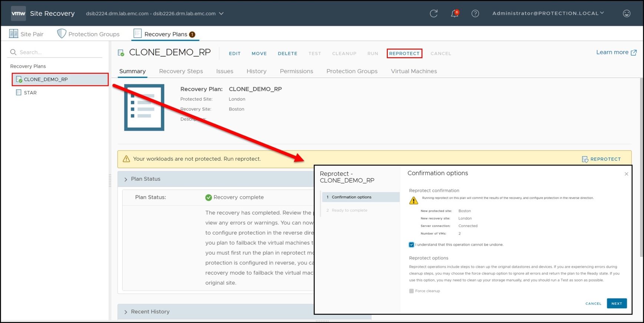Click the toolbar CANCEL action
Image resolution: width=644 pixels, height=323 pixels.
tap(441, 53)
